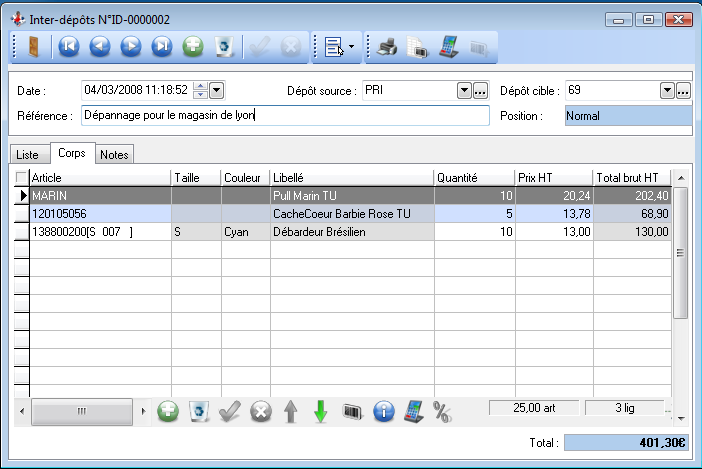
Task: Click the printer icon in top toolbar
Action: [387, 46]
